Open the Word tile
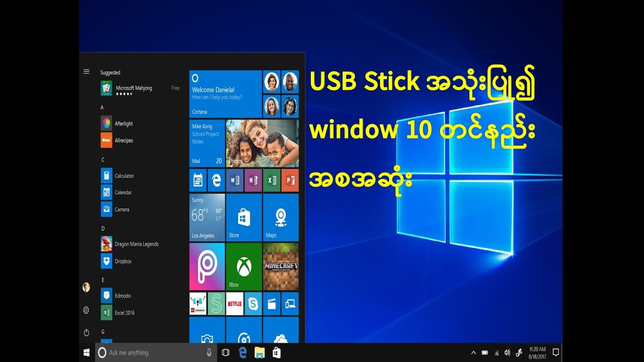 234,180
